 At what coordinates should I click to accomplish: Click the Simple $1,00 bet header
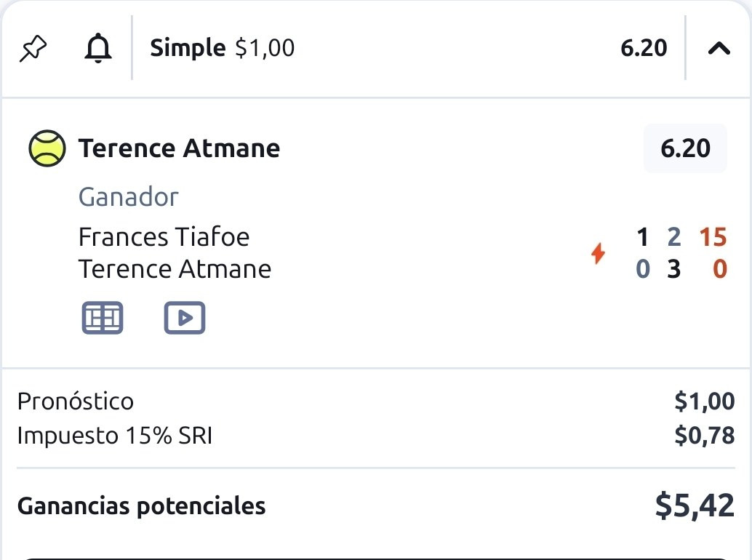coord(222,48)
